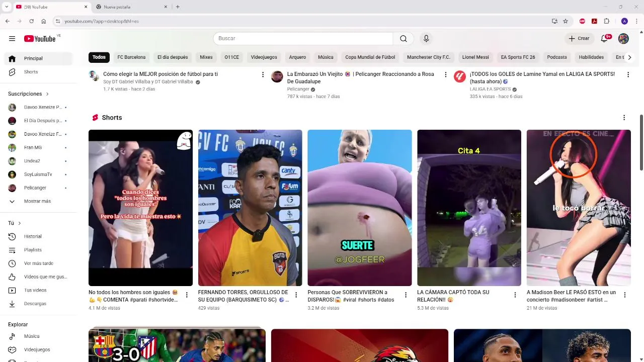The height and width of the screenshot is (362, 644).
Task: Go to Chrome home page button
Action: pos(44,21)
